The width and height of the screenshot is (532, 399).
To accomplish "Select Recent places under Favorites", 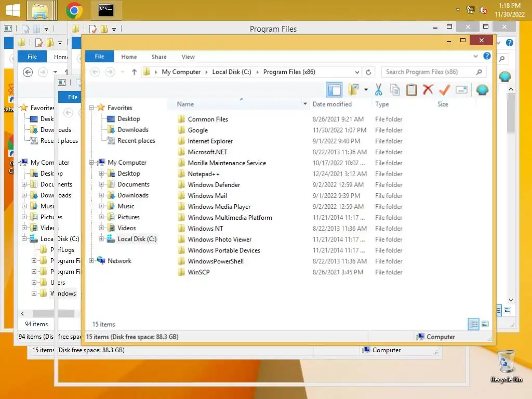I will point(136,140).
